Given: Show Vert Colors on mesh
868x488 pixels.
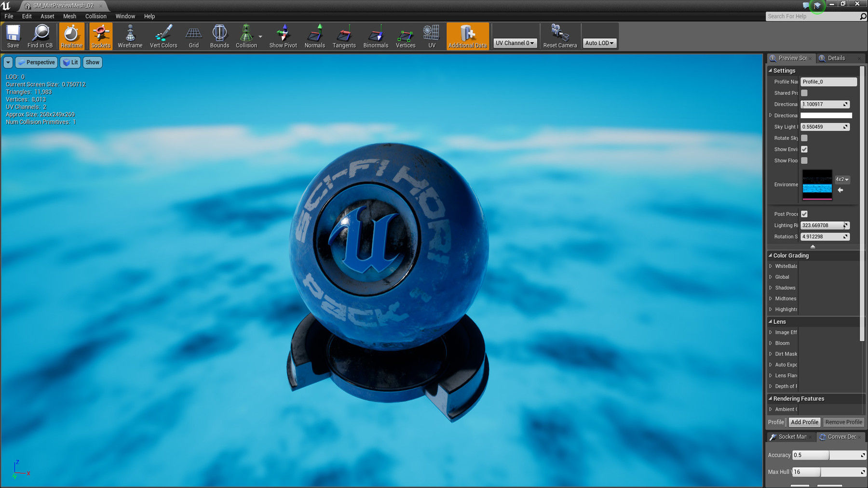Looking at the screenshot, I should 163,36.
